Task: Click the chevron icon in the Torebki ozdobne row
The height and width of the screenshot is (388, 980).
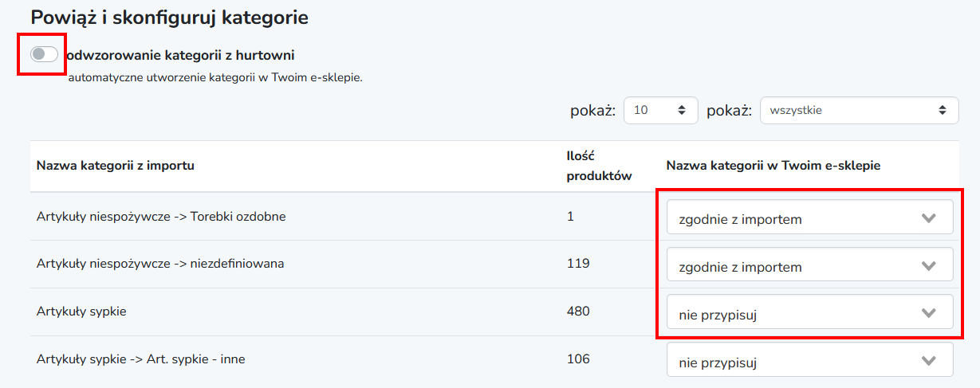Action: point(928,218)
